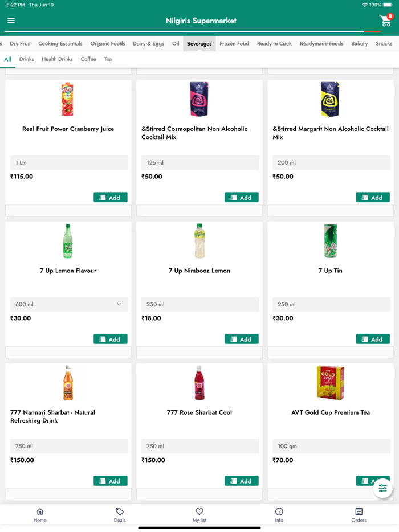
Task: Select the Health Drinks subcategory
Action: 57,59
